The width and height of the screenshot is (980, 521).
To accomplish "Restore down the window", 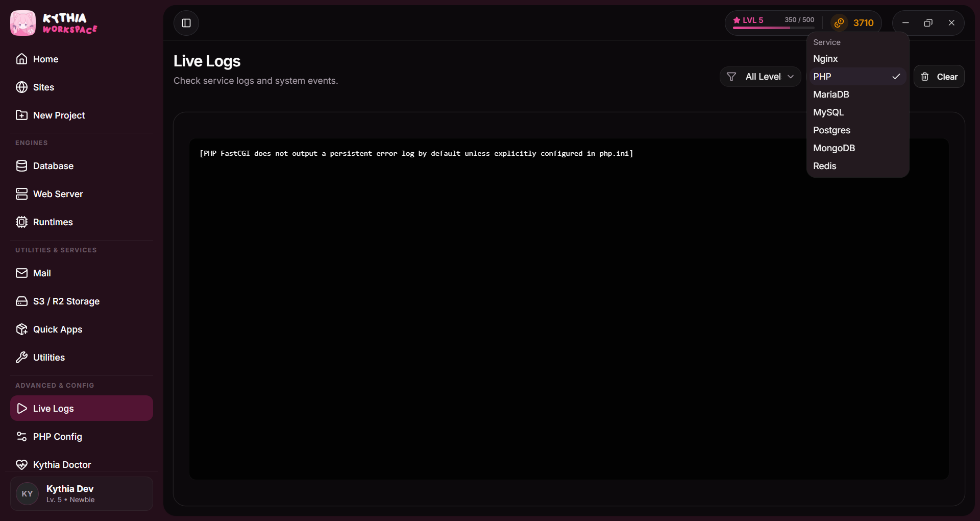I will tap(928, 22).
